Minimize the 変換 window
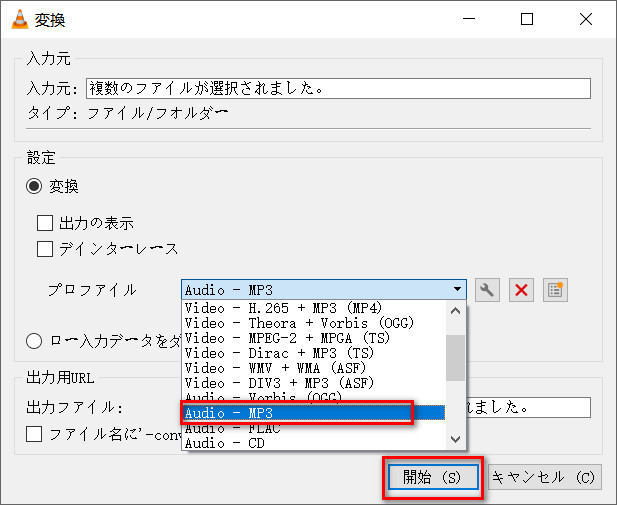The height and width of the screenshot is (505, 617). click(469, 19)
